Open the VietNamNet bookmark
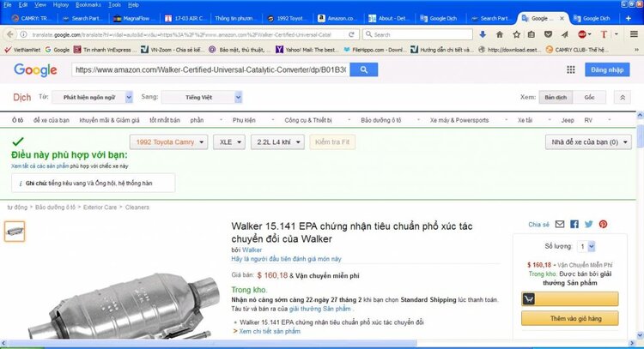The height and width of the screenshot is (349, 644). pyautogui.click(x=22, y=50)
